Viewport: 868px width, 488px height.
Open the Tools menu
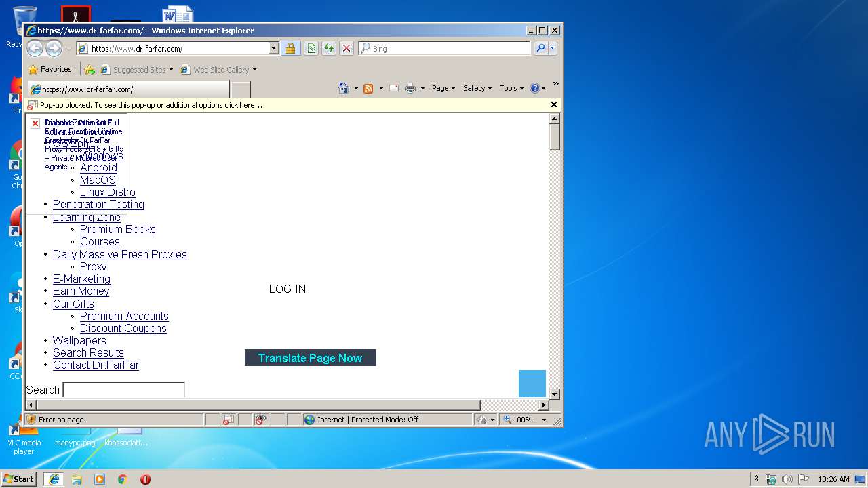(x=512, y=88)
